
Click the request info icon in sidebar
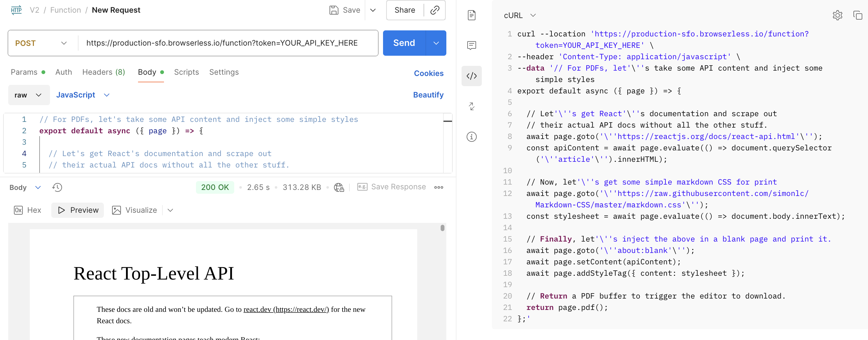471,137
